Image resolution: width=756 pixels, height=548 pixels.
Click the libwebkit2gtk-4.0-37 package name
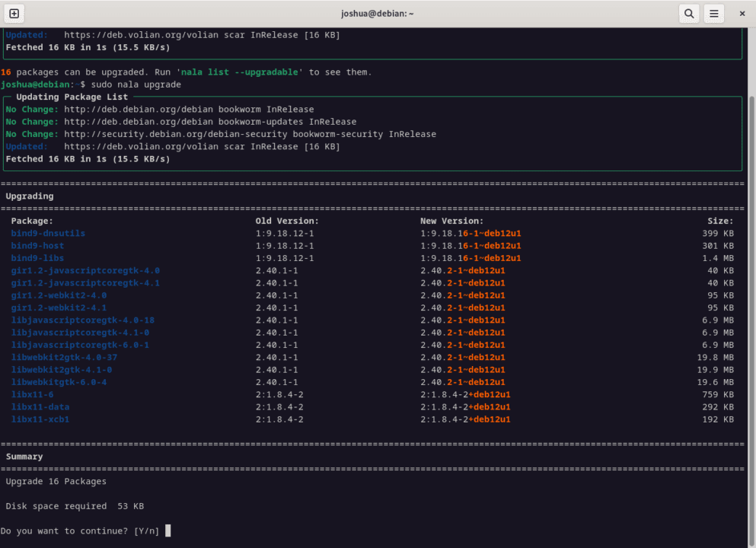[x=63, y=357]
